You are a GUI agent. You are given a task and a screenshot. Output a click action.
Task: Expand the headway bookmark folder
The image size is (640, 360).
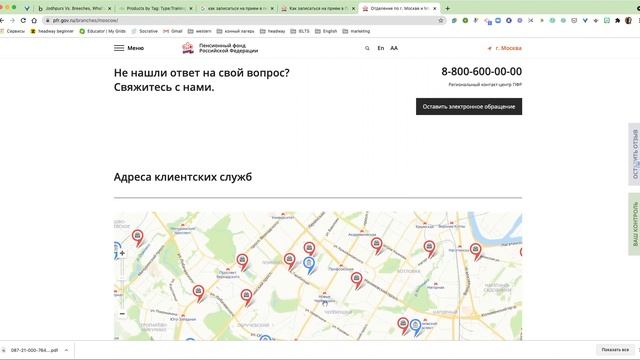(x=273, y=31)
